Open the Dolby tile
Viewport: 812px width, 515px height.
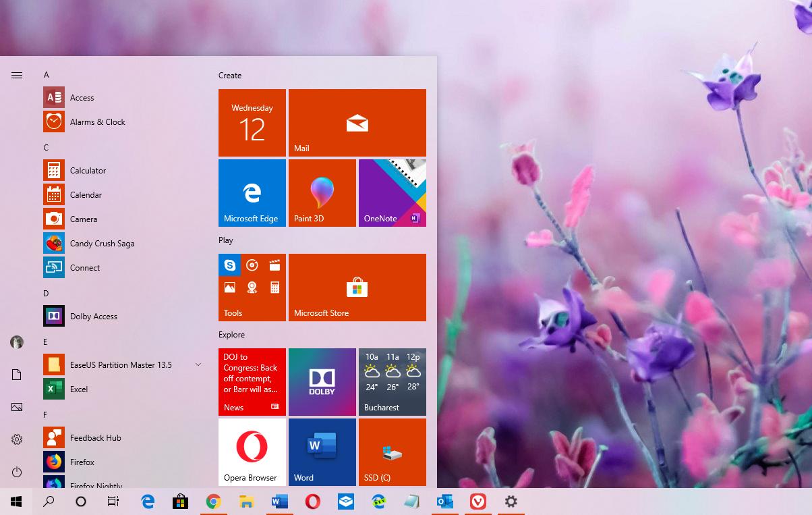322,382
